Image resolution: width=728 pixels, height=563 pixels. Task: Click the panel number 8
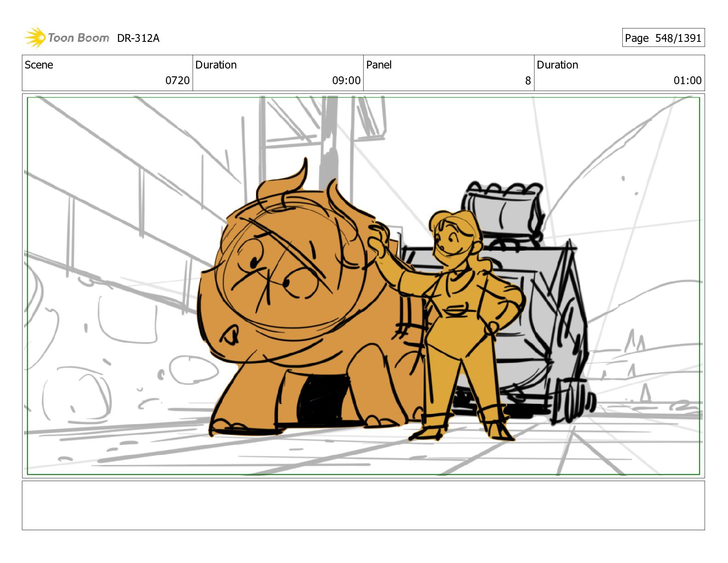[528, 80]
